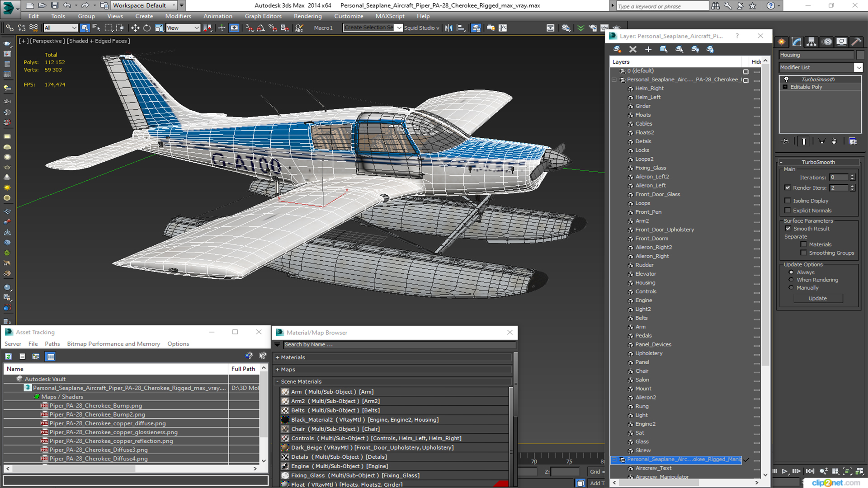
Task: Toggle TurboSmooth modifier lightbulb on/off
Action: point(786,79)
